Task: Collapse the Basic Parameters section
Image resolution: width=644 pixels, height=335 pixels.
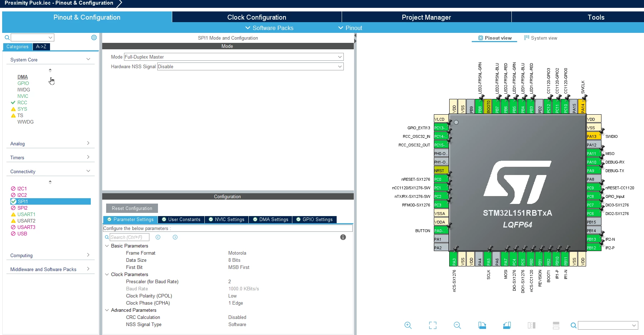Action: point(107,246)
